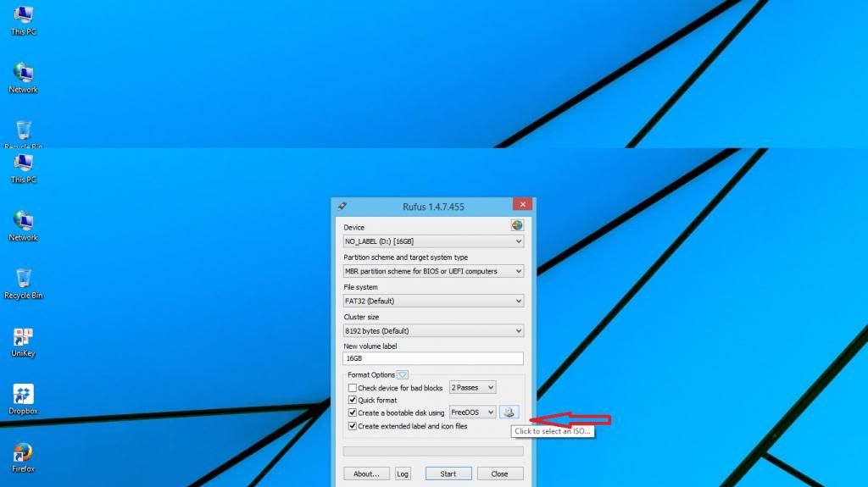Click the Log button
This screenshot has width=868, height=487.
tap(403, 473)
